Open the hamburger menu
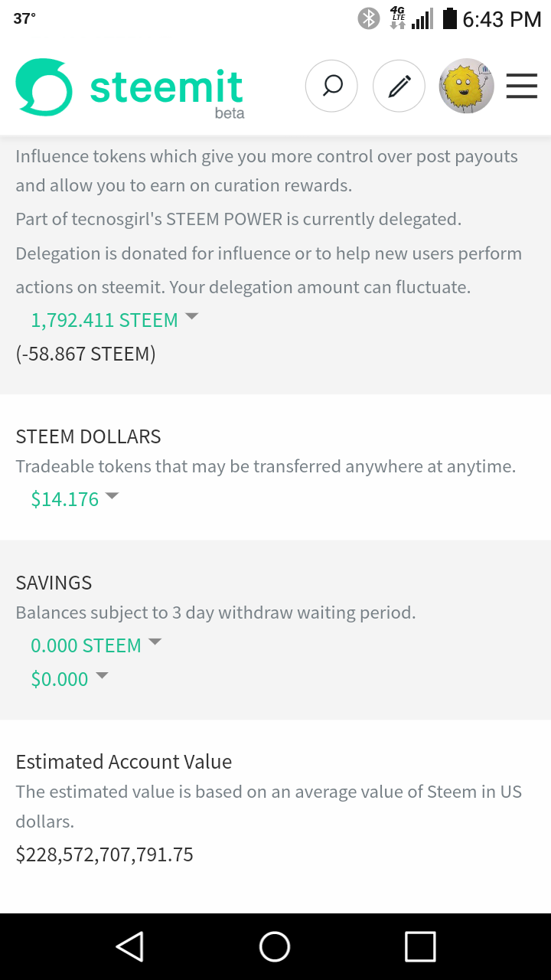Screen dimensions: 551x980 (522, 86)
